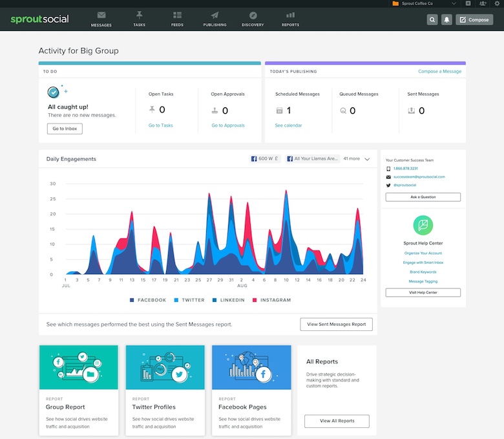This screenshot has height=439, width=504.
Task: Open Publishing with the paper plane icon
Action: 215,19
